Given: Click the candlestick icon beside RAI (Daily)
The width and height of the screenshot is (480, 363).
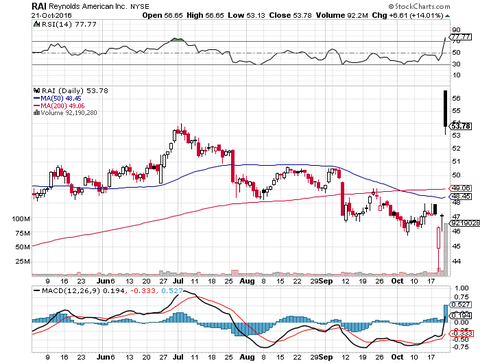Looking at the screenshot, I should 36,91.
